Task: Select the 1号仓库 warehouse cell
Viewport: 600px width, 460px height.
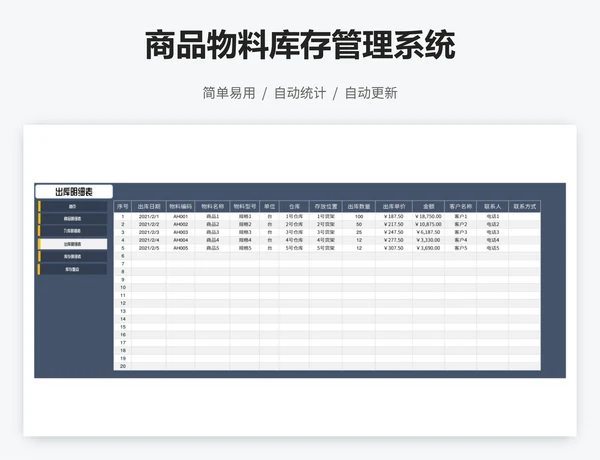Action: pos(294,217)
